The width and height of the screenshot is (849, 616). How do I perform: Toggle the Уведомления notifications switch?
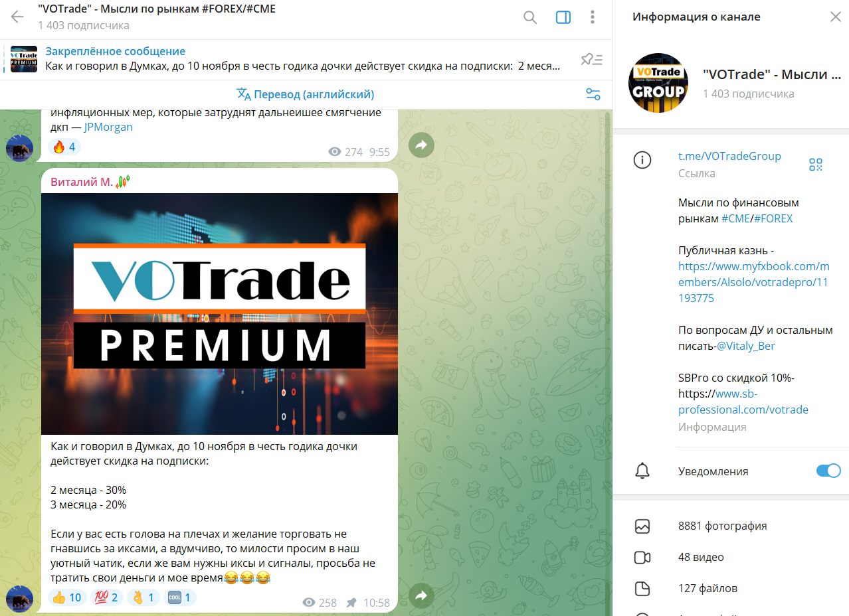pos(828,471)
